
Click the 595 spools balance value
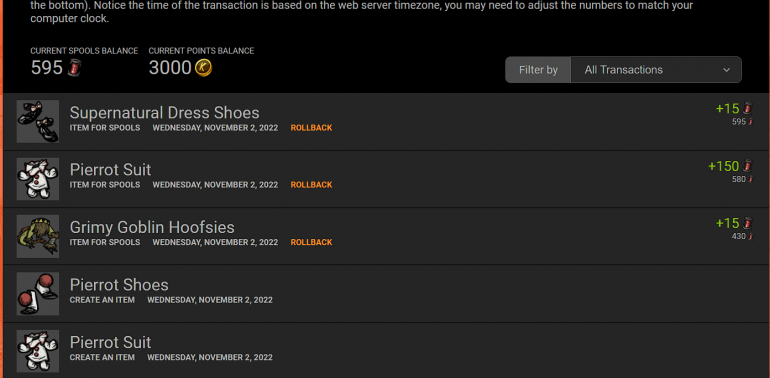point(47,68)
